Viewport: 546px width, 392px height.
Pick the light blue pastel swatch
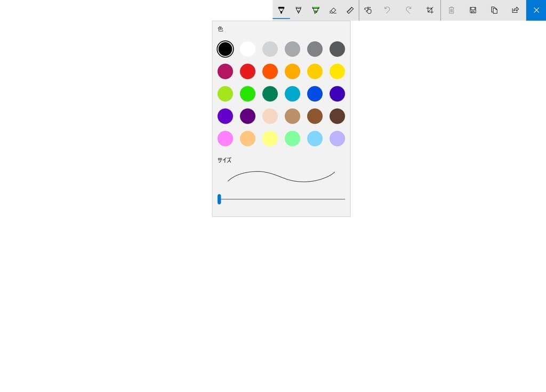pyautogui.click(x=315, y=138)
